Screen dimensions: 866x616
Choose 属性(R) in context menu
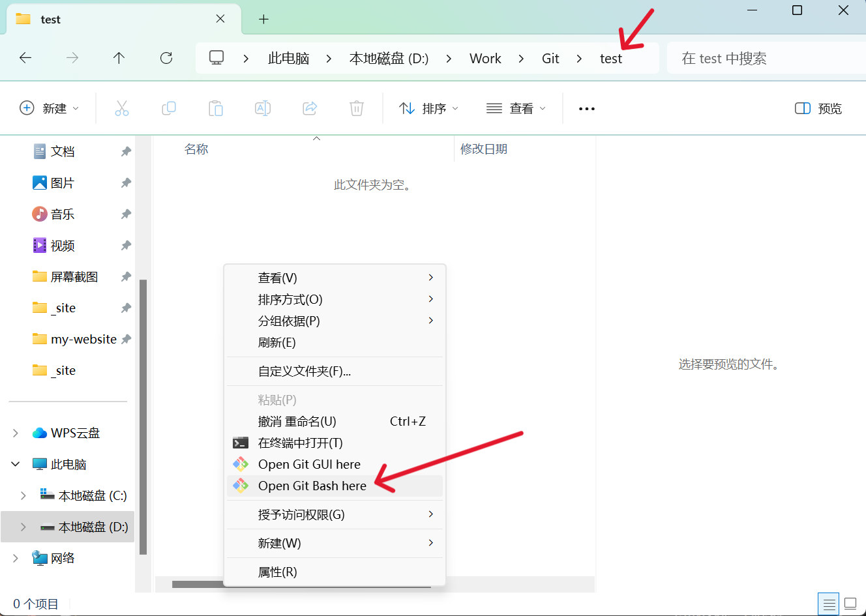(x=335, y=572)
